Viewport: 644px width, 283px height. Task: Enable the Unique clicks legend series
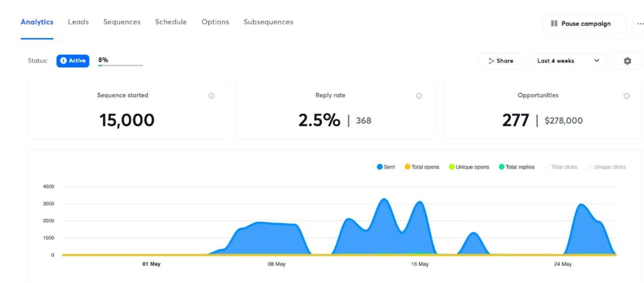(606, 167)
